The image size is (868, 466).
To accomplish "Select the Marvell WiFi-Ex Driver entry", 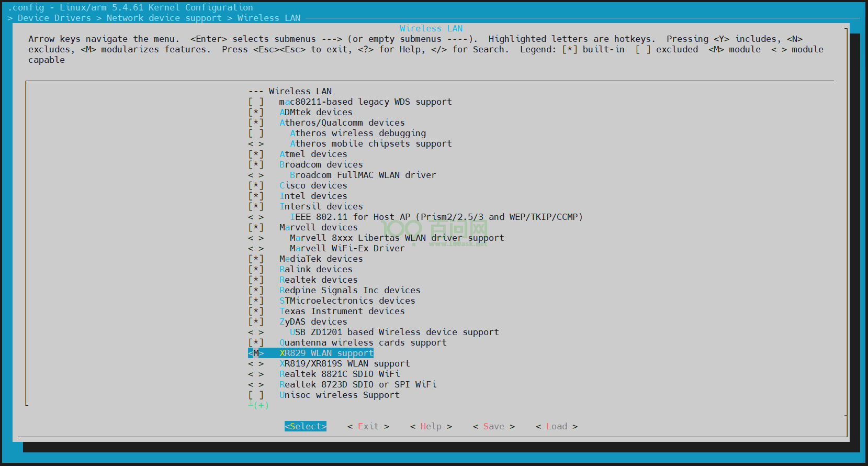I will pyautogui.click(x=347, y=248).
